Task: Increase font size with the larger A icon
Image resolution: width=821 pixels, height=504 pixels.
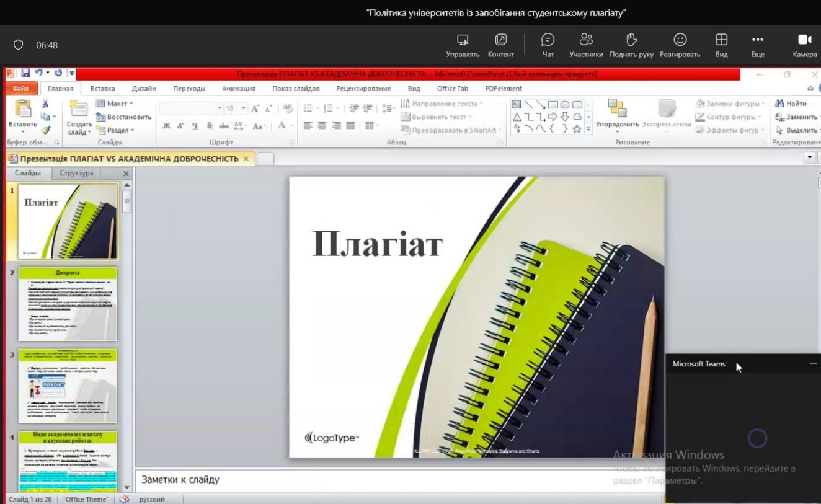Action: 255,108
